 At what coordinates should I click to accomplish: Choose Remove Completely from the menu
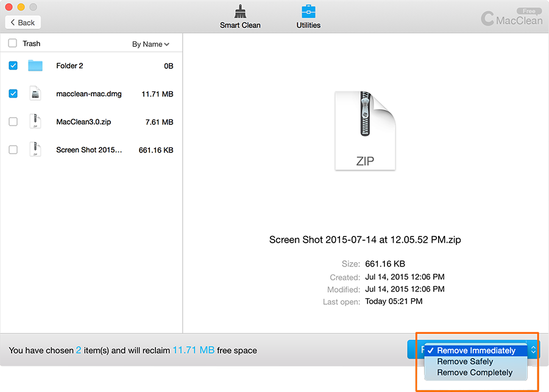(x=475, y=372)
